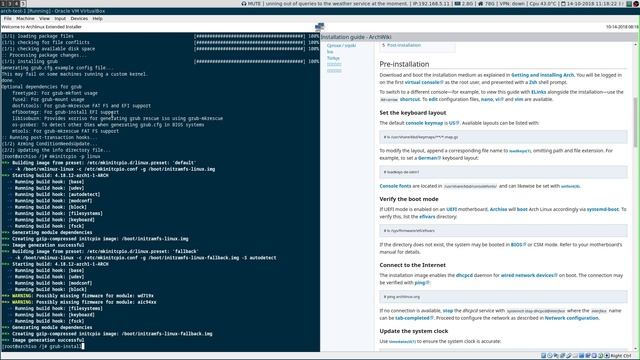Screen dimensions: 640x360
Task: Click the optical drive status icon
Action: click(550, 356)
